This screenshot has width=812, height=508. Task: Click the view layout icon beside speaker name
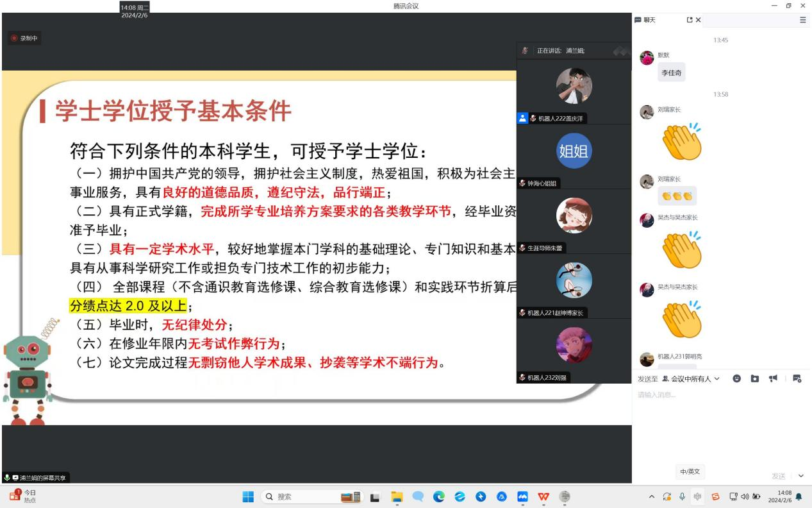[x=620, y=51]
